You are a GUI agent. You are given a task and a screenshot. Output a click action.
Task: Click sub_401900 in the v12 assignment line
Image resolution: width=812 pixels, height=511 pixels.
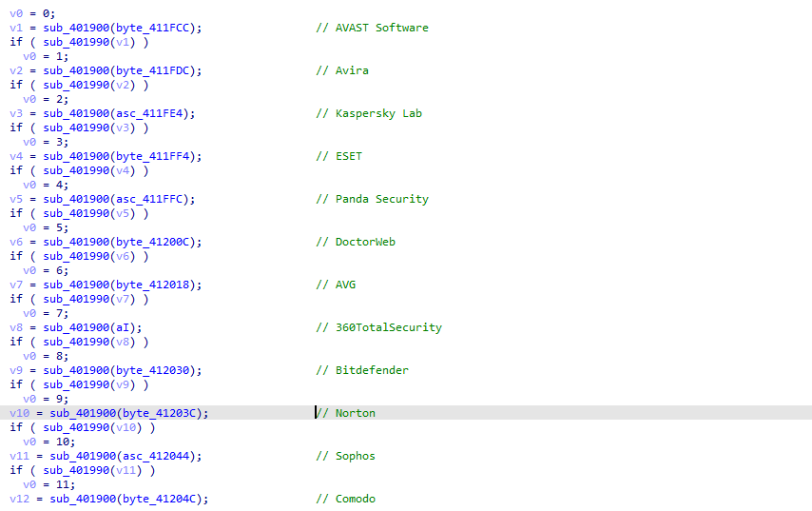point(83,499)
